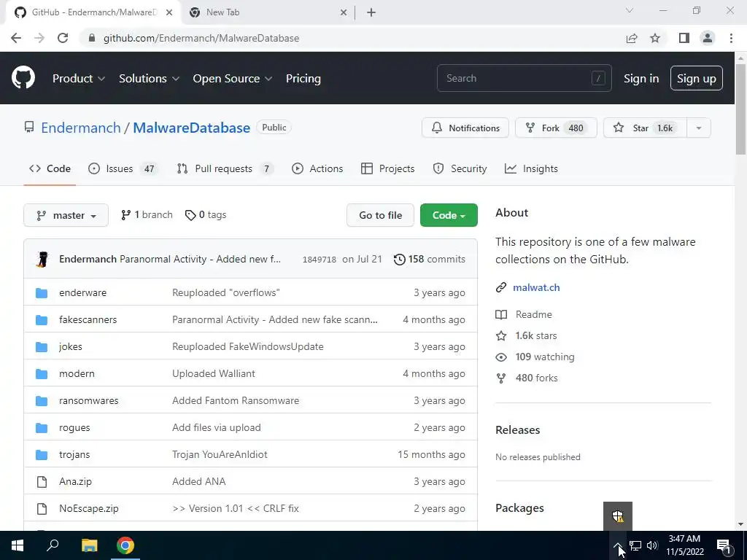Click the Sign up button

697,79
